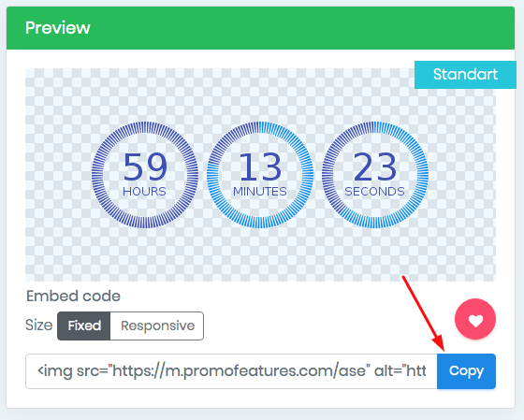The image size is (524, 420).
Task: Click the number 23 in the timer
Action: [x=375, y=167]
